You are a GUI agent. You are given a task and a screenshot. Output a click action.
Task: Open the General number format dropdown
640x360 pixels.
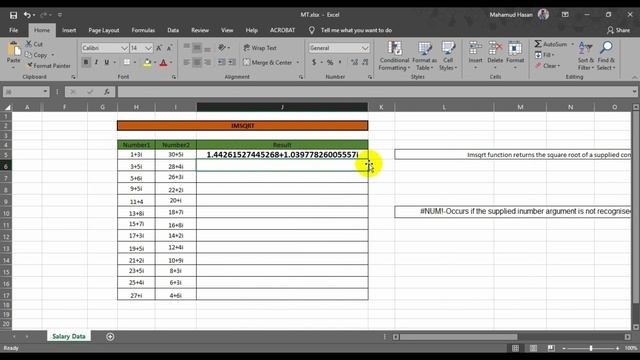click(x=364, y=48)
